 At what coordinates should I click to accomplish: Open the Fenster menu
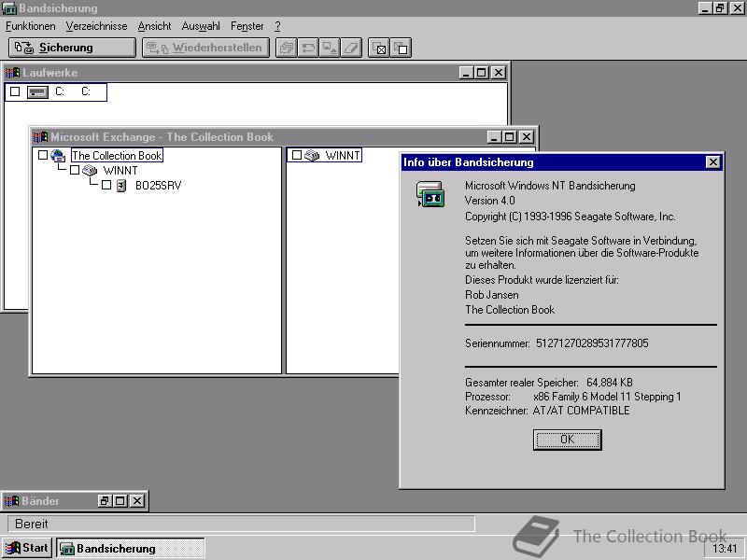[x=247, y=26]
